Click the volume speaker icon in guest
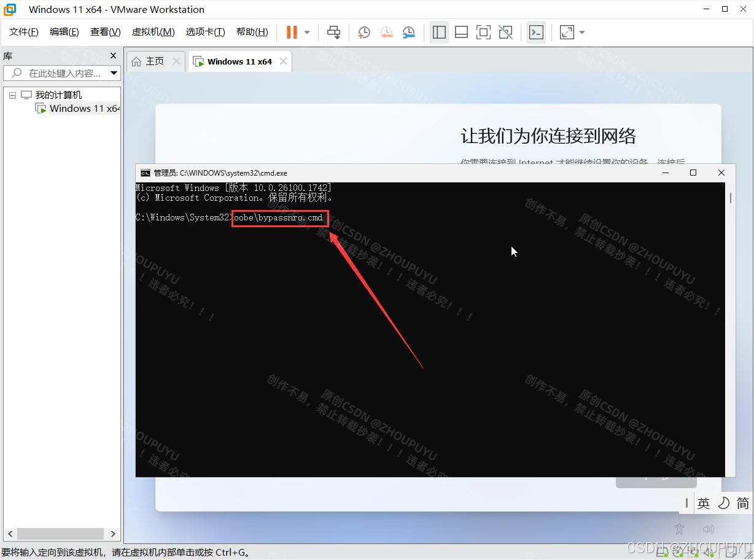Viewport: 754px width, 560px height. (x=709, y=529)
